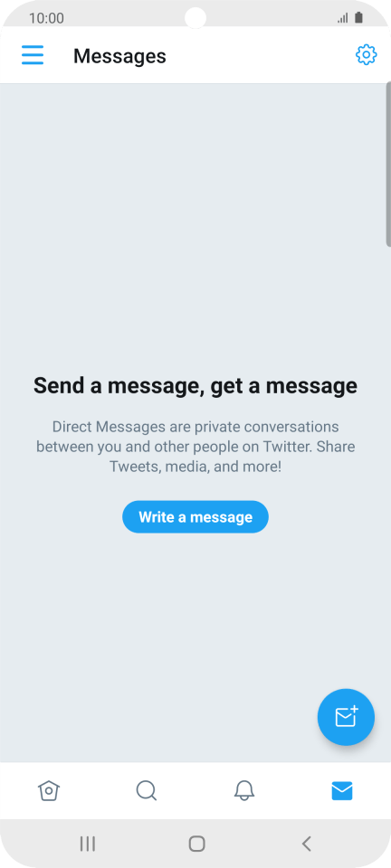Open the hamburger navigation menu
The image size is (391, 868).
[x=33, y=55]
